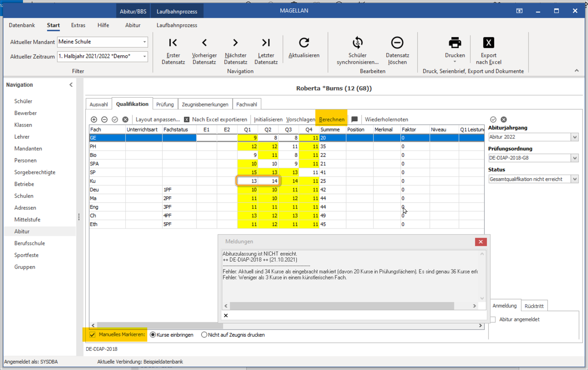Switch to the Fachwahl tab
Image resolution: width=588 pixels, height=370 pixels.
[x=247, y=104]
